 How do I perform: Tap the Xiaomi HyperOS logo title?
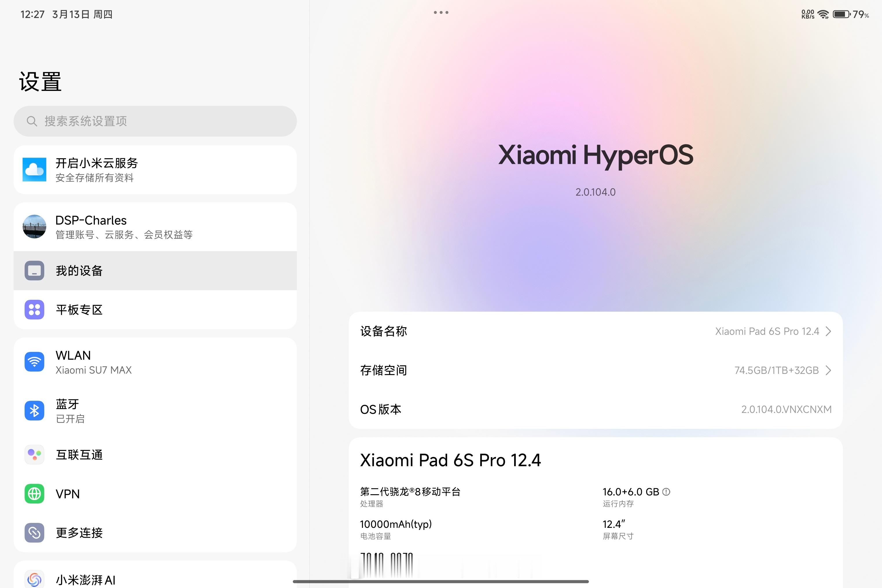(596, 155)
